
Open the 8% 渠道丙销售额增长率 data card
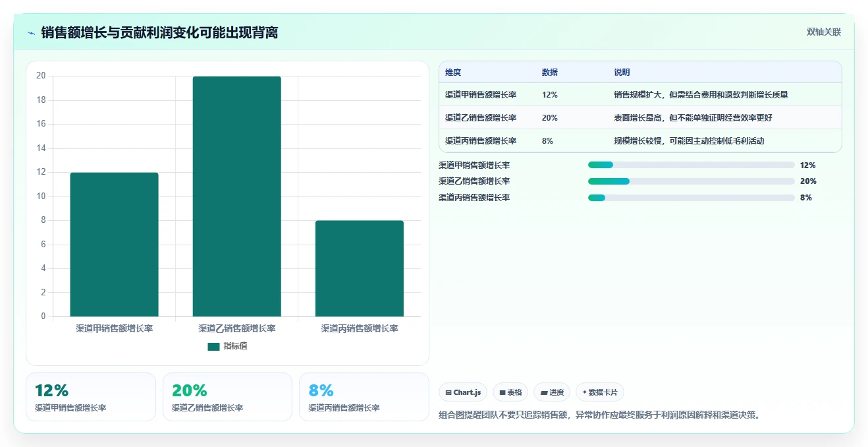(x=364, y=397)
